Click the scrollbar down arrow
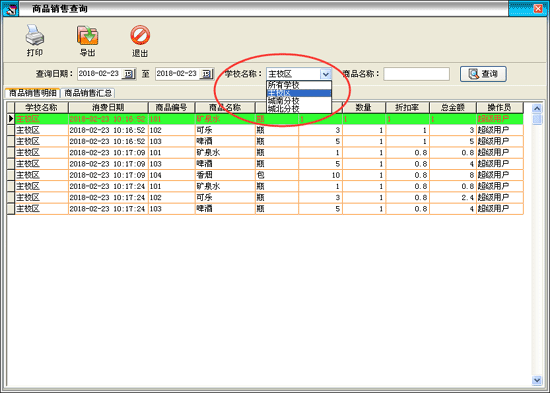The height and width of the screenshot is (393, 550). tap(537, 380)
